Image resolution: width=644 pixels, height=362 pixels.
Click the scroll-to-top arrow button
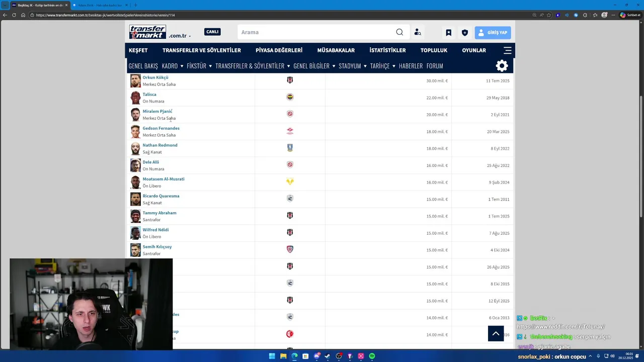tap(496, 333)
